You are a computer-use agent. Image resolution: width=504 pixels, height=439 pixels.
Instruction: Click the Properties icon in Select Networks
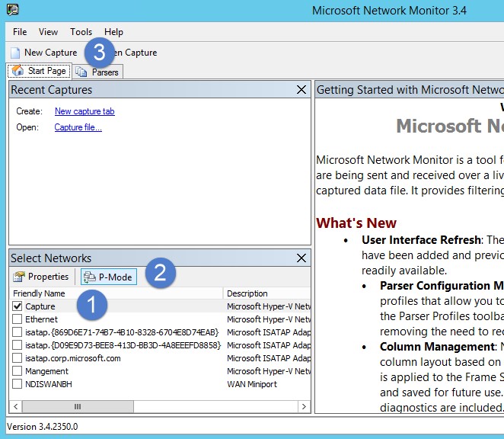[18, 277]
